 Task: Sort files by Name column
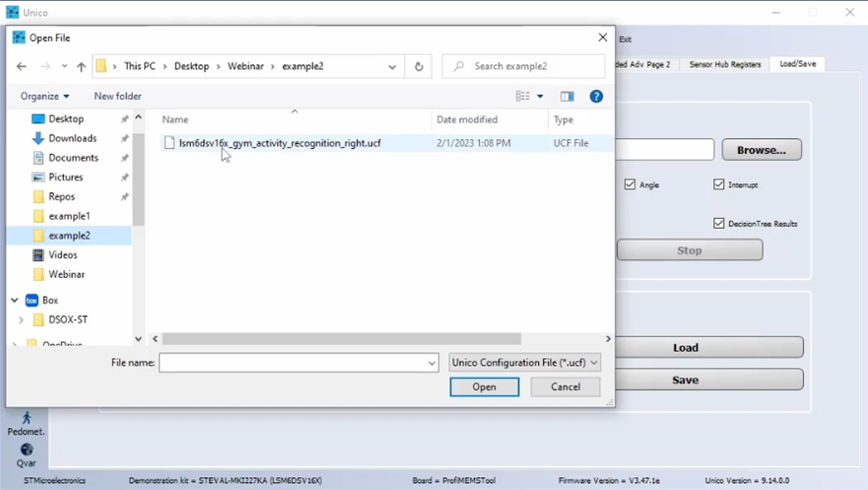click(175, 119)
